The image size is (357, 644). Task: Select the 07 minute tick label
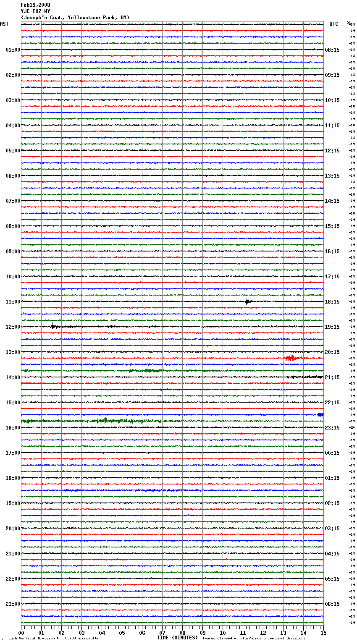tap(163, 633)
